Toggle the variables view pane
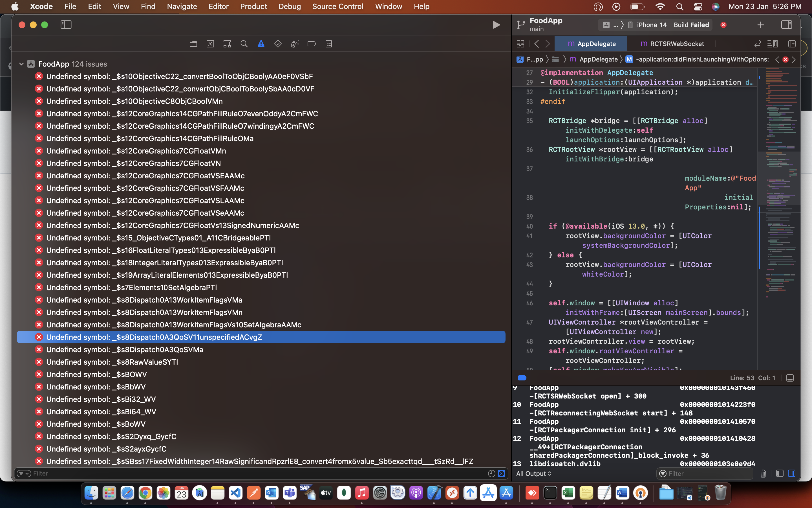The width and height of the screenshot is (812, 508). [780, 473]
